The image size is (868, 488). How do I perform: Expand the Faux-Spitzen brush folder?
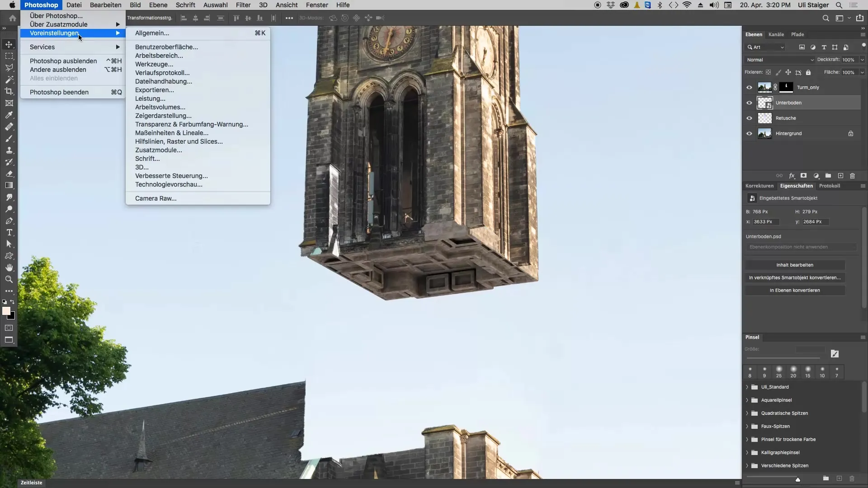(747, 427)
